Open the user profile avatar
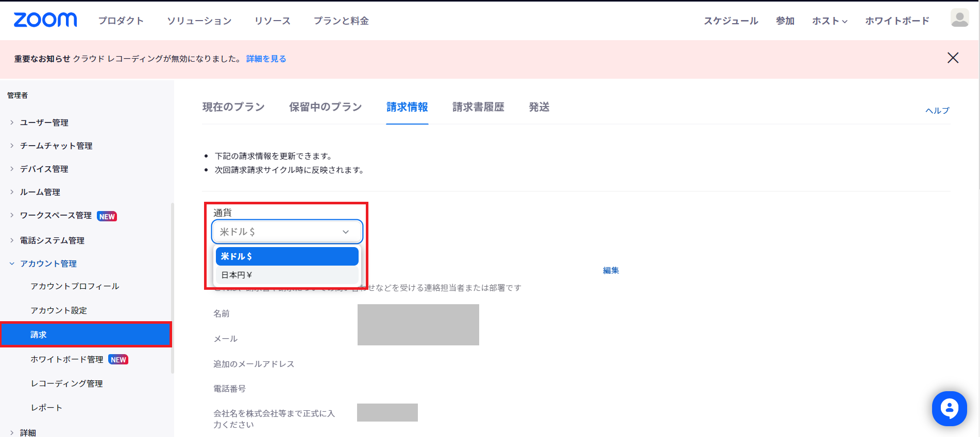 click(x=959, y=19)
